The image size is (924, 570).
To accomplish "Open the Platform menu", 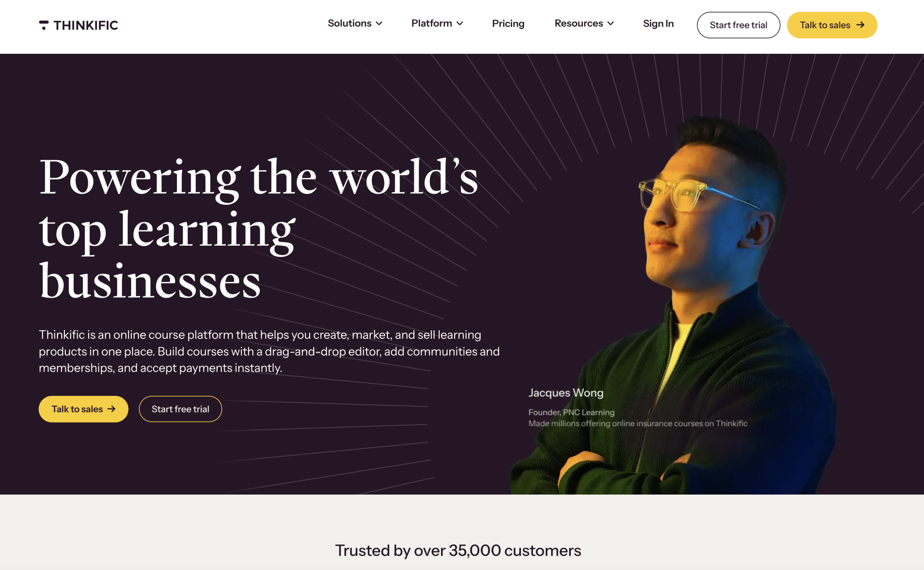I will (437, 23).
